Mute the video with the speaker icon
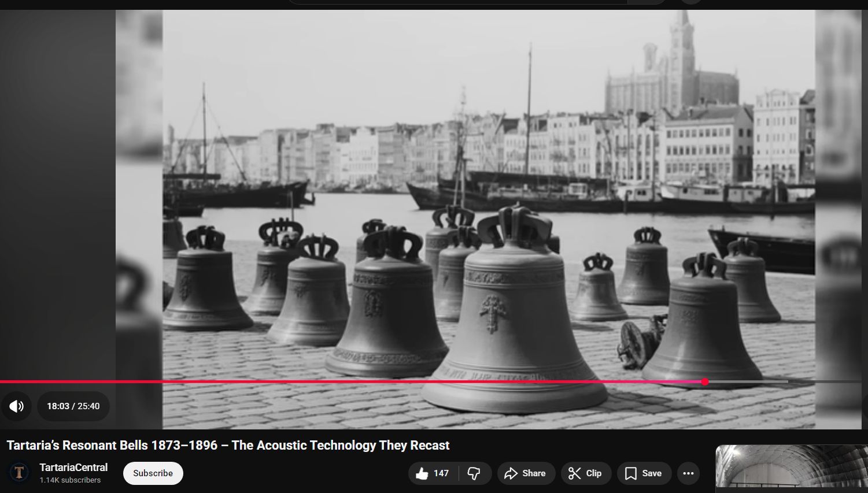Viewport: 868px width, 493px height. point(16,406)
